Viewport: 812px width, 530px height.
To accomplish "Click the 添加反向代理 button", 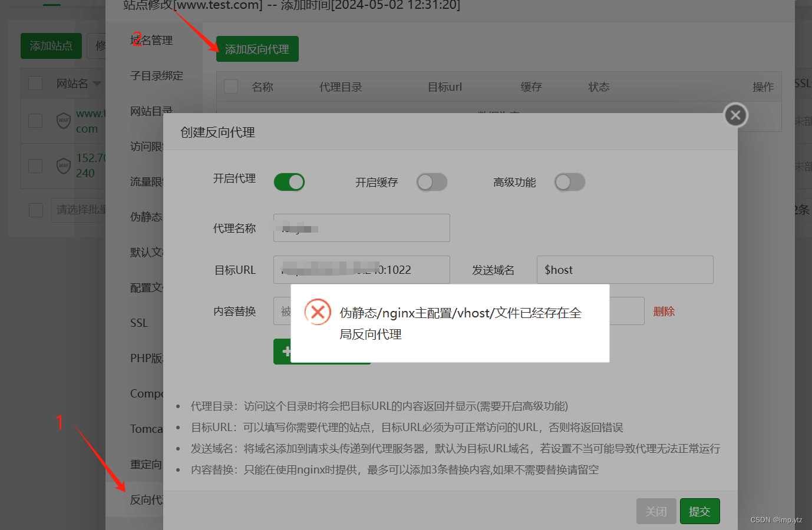I will click(x=258, y=49).
